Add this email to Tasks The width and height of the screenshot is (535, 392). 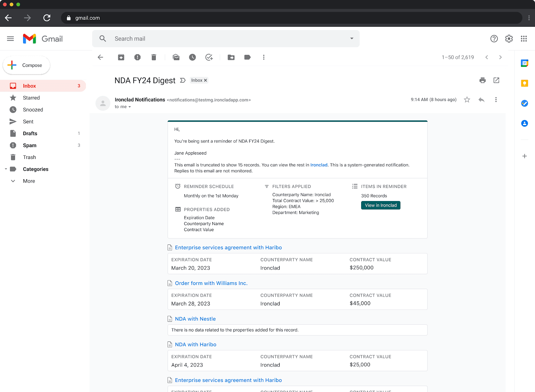pyautogui.click(x=209, y=57)
